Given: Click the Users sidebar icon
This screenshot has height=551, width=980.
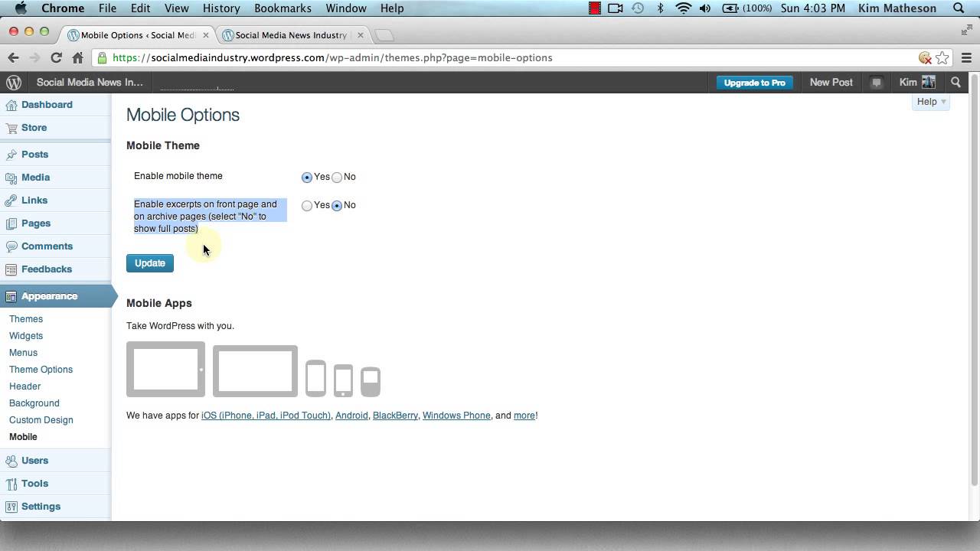Looking at the screenshot, I should click(x=11, y=461).
